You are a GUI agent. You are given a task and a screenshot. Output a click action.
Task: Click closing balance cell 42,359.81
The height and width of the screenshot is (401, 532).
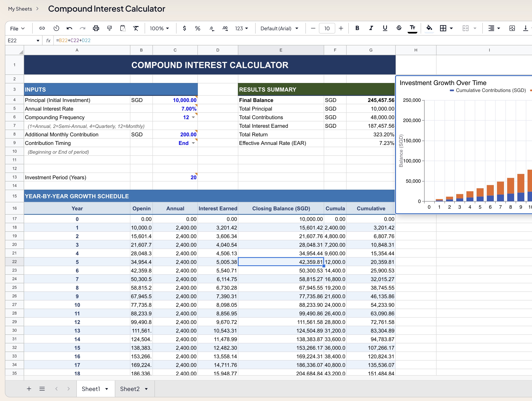point(281,262)
